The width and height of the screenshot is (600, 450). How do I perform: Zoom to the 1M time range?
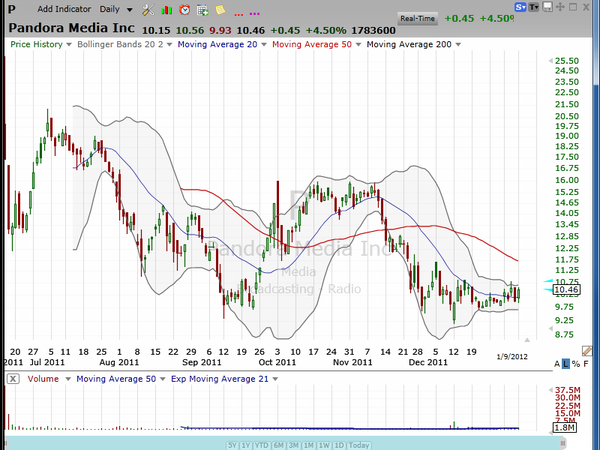tap(309, 445)
